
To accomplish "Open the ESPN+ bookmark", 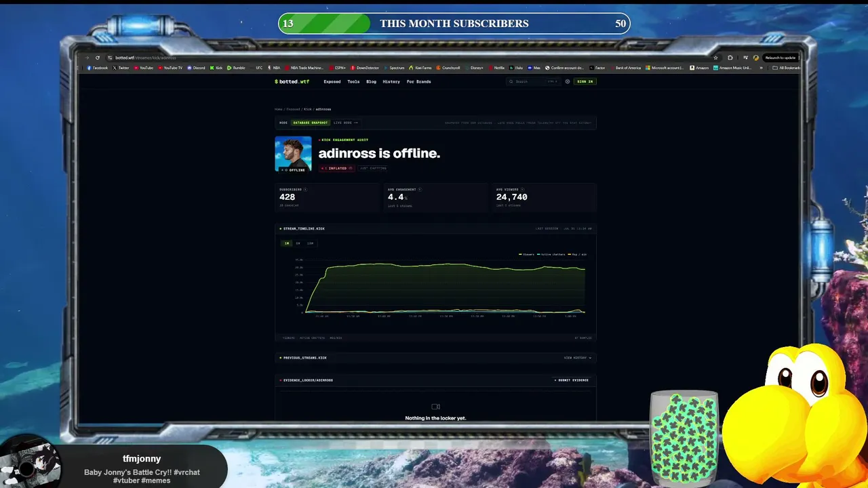I will click(x=338, y=68).
